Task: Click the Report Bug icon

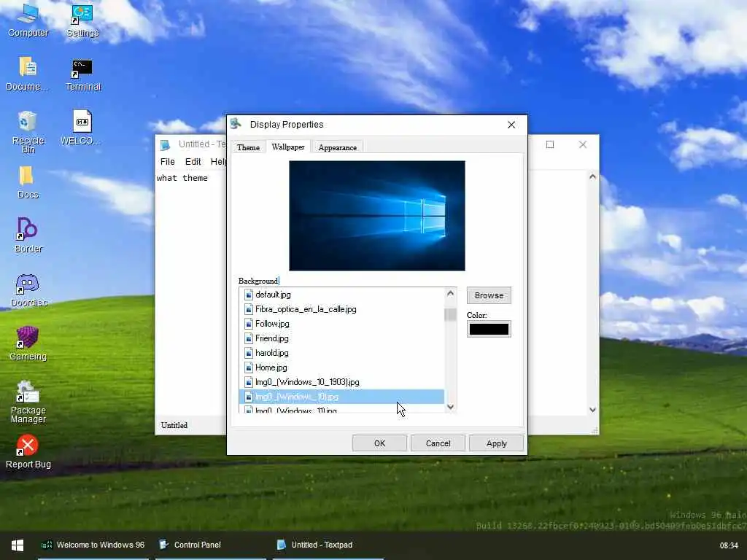Action: tap(28, 451)
